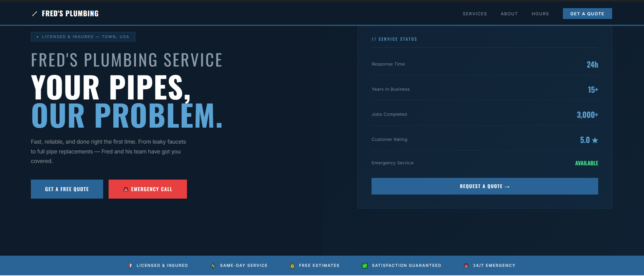This screenshot has width=644, height=276.
Task: Click the Fred's Plumbing Service heading
Action: coord(127,60)
